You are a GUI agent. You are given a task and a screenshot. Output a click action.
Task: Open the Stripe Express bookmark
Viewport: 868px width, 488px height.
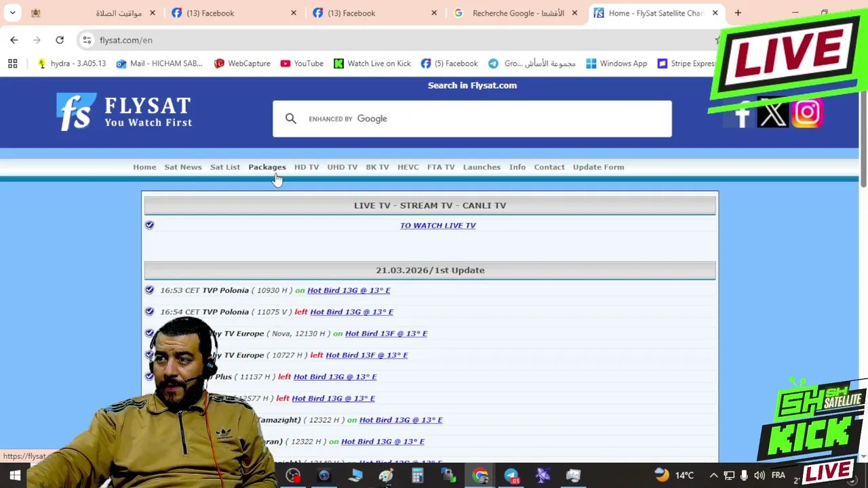[686, 64]
